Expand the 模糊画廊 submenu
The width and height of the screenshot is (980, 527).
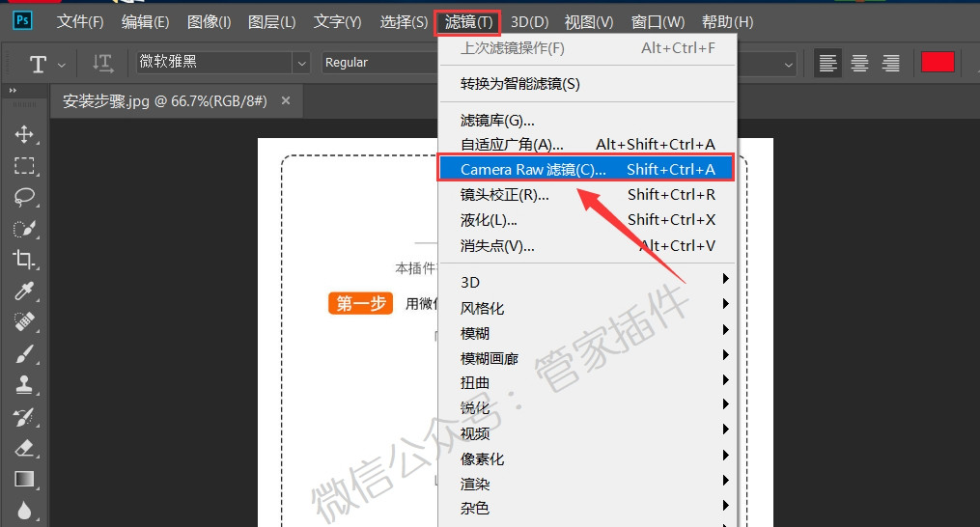(588, 358)
